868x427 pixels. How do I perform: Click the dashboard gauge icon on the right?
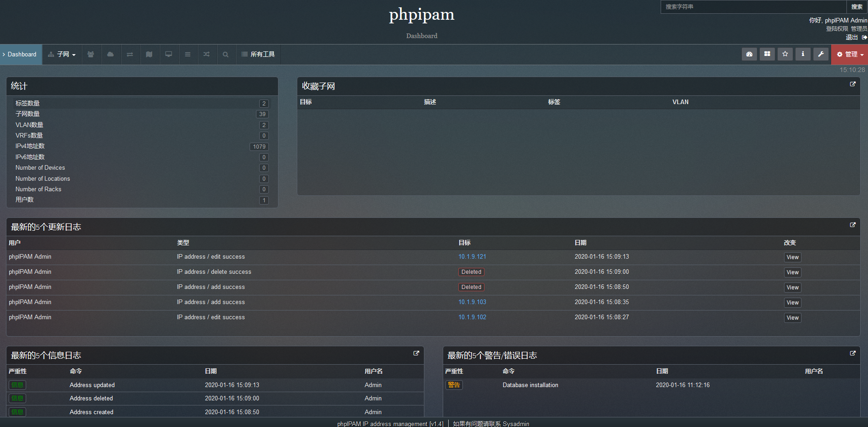pyautogui.click(x=749, y=54)
